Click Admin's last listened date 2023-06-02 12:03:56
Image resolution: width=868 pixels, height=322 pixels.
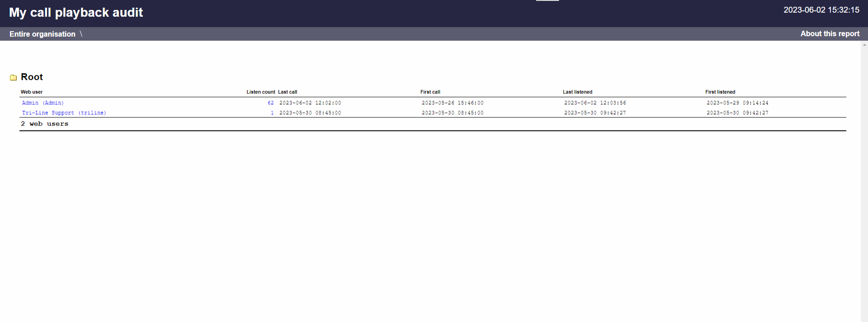click(595, 103)
